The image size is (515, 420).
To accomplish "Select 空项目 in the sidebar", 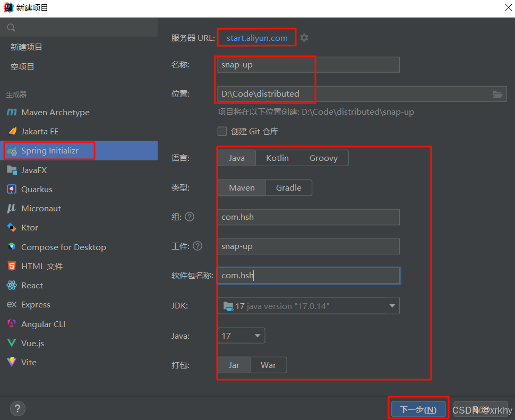I will (x=22, y=67).
